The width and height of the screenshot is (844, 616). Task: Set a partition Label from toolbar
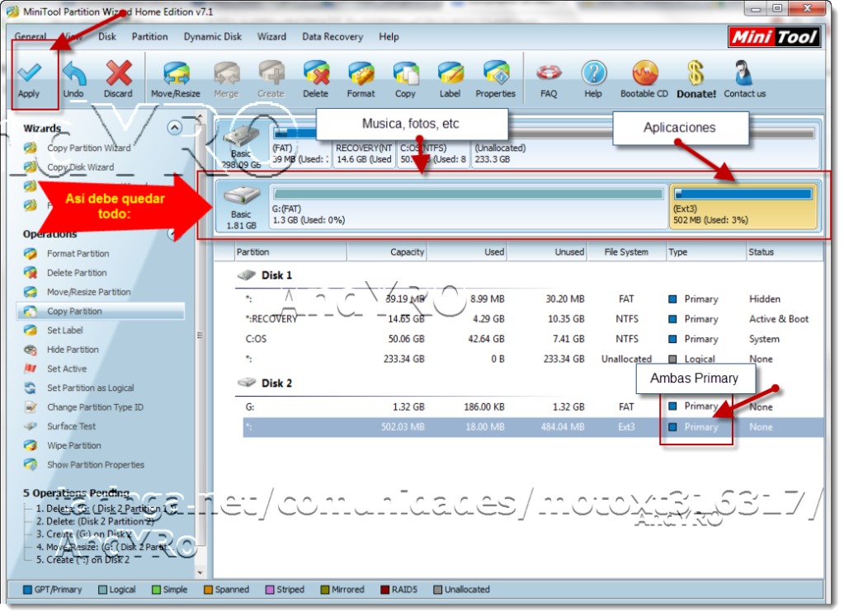coord(450,80)
